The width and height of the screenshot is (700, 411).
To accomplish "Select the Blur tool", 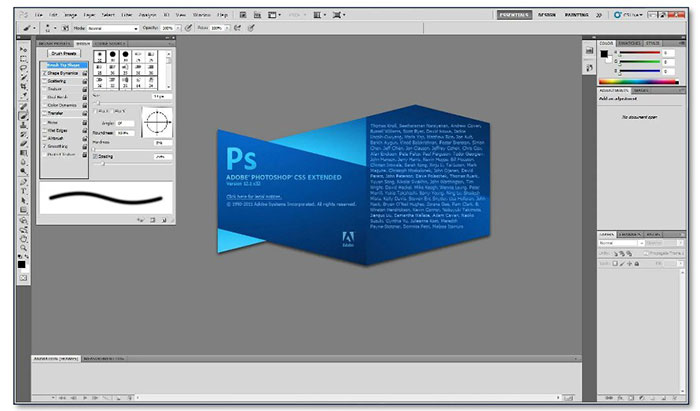I will click(23, 162).
